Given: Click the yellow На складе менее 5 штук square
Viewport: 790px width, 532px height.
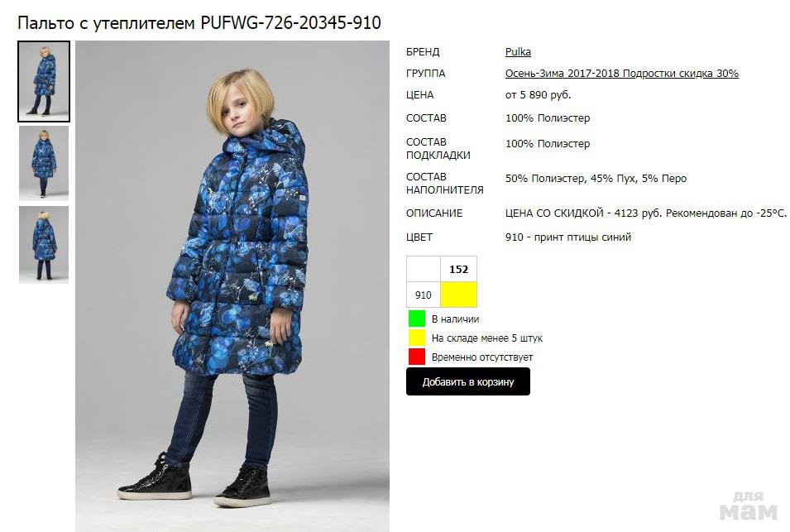Looking at the screenshot, I should tap(417, 338).
